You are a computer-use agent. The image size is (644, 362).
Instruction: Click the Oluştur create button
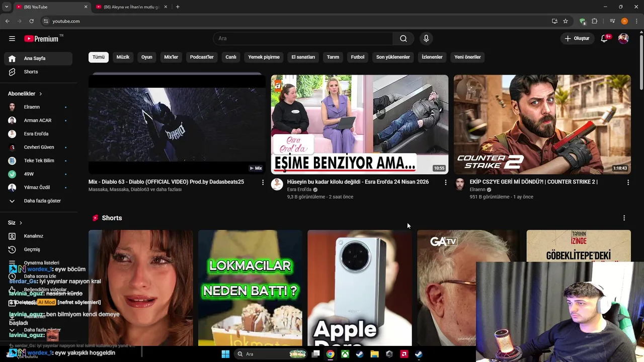[x=577, y=39]
